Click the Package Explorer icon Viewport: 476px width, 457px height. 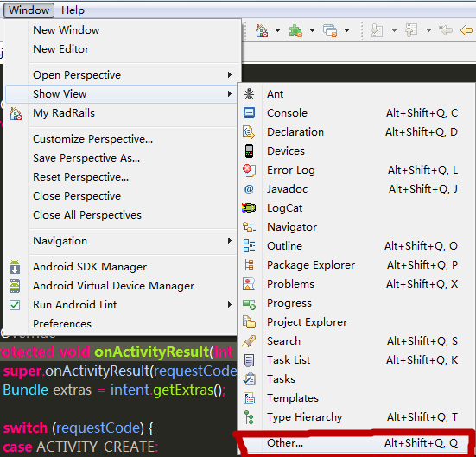tap(250, 265)
